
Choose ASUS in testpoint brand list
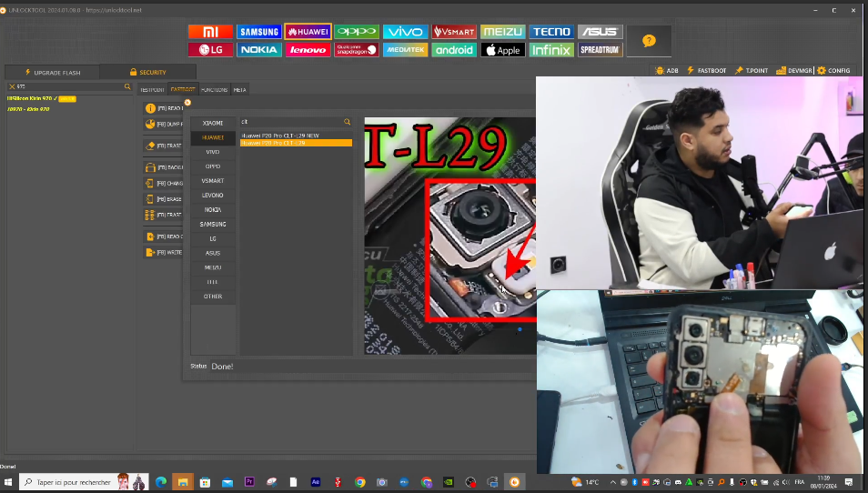pos(213,253)
